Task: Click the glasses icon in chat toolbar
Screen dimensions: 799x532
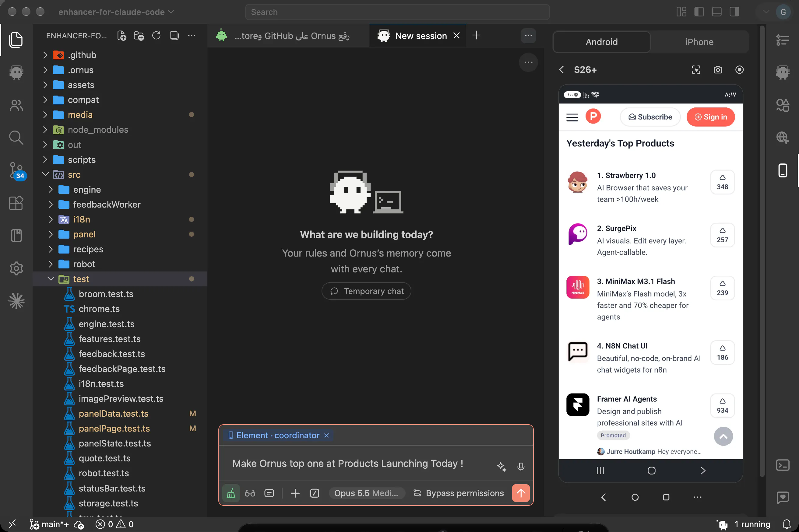Action: (250, 493)
